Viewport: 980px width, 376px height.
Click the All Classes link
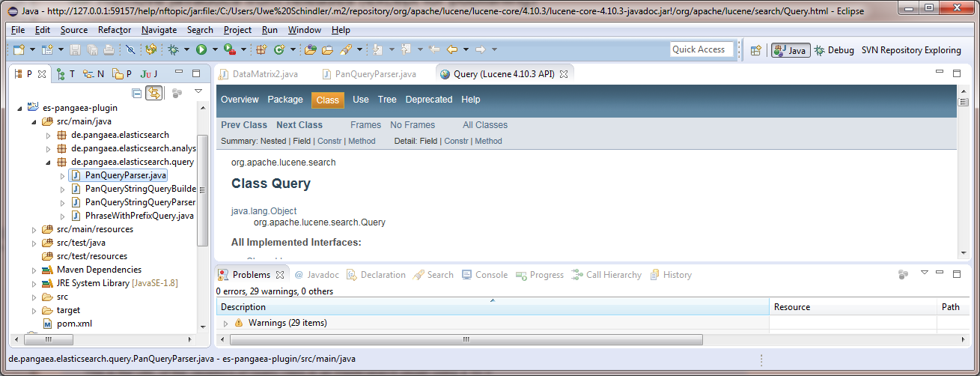pyautogui.click(x=485, y=125)
